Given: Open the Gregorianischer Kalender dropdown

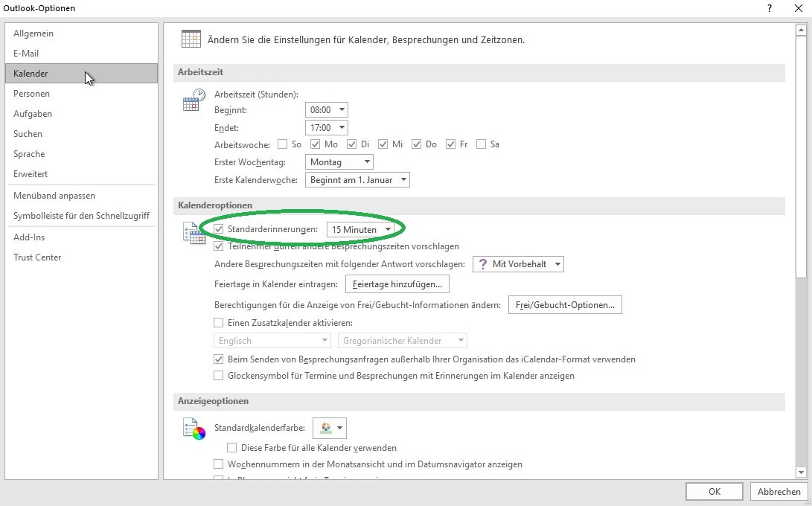Looking at the screenshot, I should point(403,341).
